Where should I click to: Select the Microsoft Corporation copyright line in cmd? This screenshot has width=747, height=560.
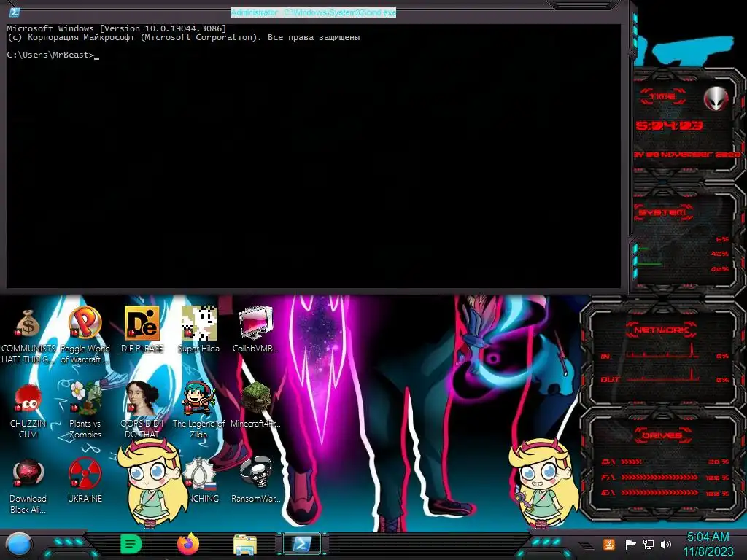coord(183,37)
